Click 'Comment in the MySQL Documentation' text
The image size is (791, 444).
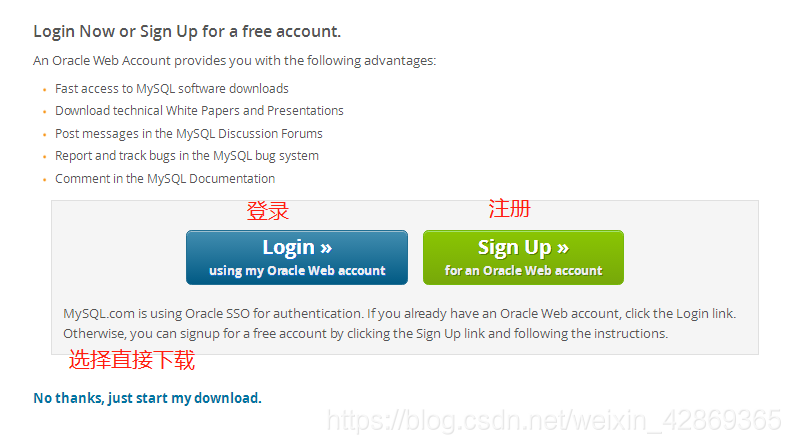(165, 179)
